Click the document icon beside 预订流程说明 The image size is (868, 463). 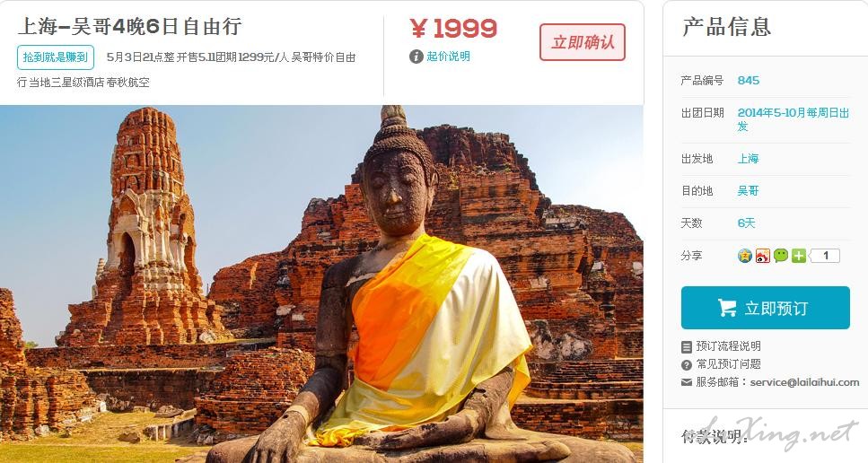(x=687, y=347)
